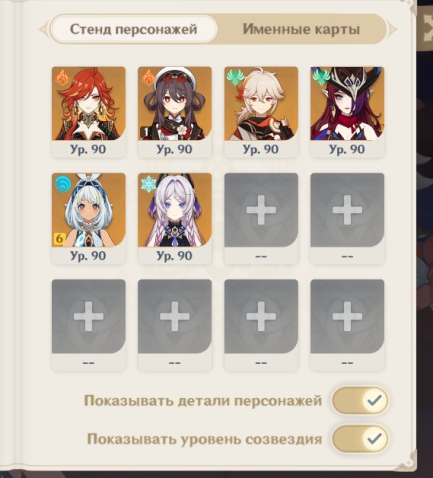Viewport: 433px width, 478px height.
Task: Toggle Показывать детали персонажей switch
Action: click(x=360, y=400)
